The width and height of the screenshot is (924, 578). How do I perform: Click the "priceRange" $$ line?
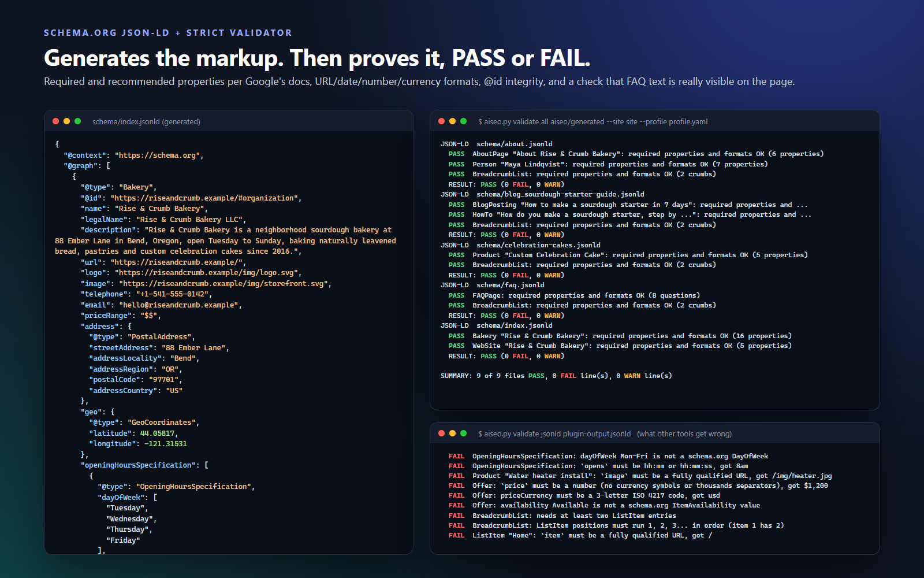click(121, 315)
